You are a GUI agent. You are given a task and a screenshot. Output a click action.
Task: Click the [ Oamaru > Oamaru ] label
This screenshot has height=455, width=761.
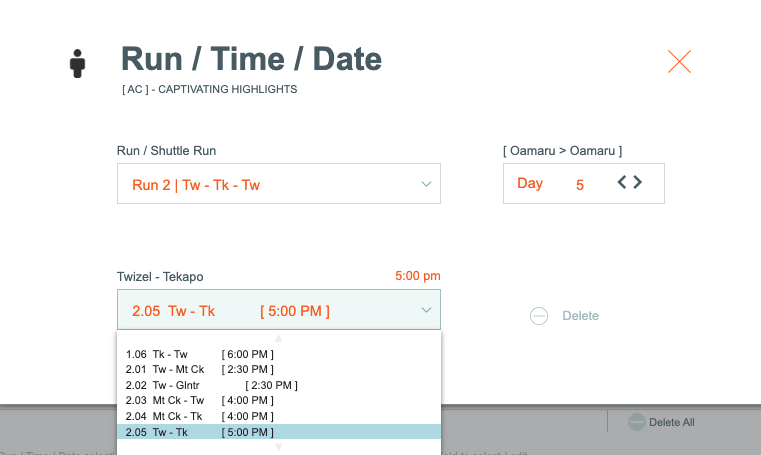[562, 151]
